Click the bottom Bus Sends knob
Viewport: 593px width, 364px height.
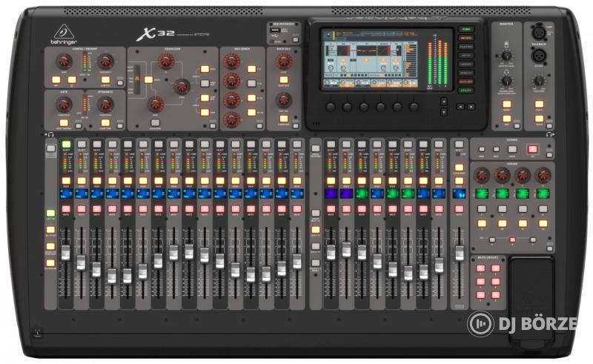pyautogui.click(x=232, y=119)
